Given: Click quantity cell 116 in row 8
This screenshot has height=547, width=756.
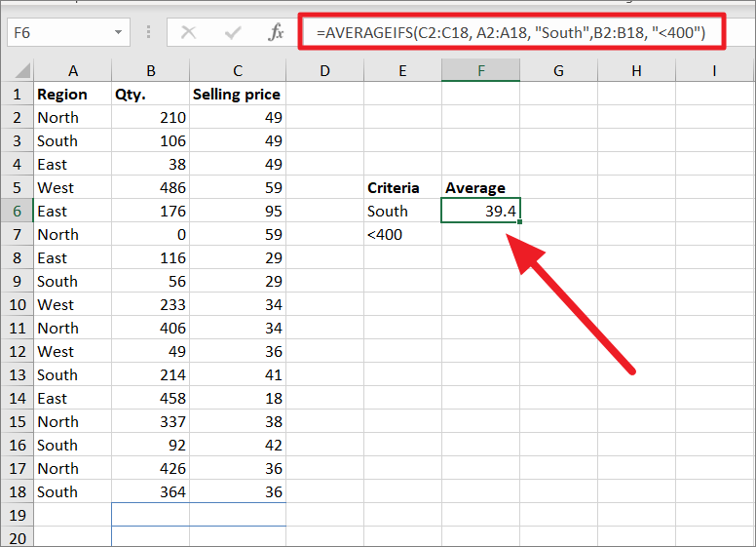Looking at the screenshot, I should [150, 257].
